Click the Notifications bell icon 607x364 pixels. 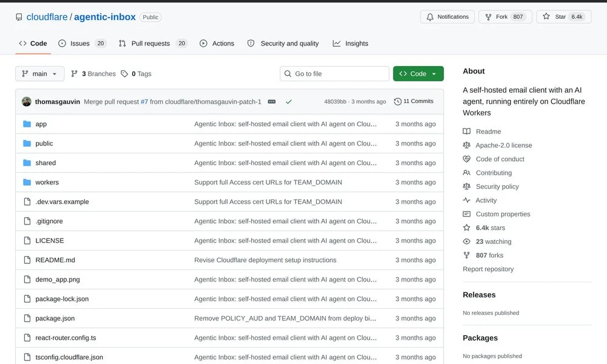430,17
